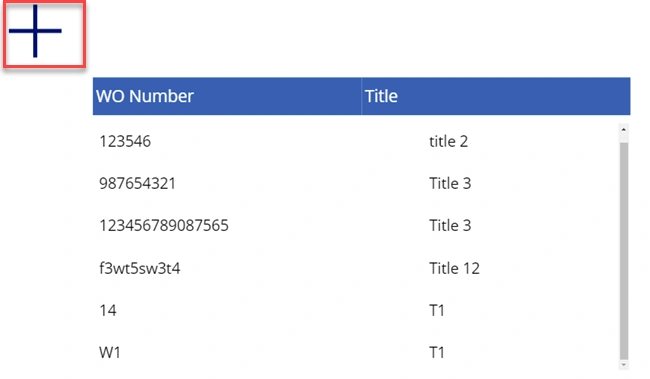Click the plus icon to add item

pos(35,31)
